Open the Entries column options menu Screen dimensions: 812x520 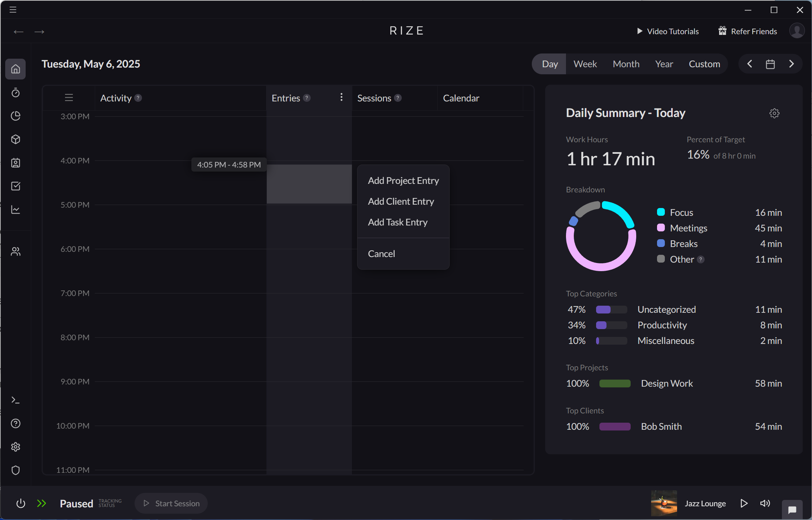click(x=341, y=97)
